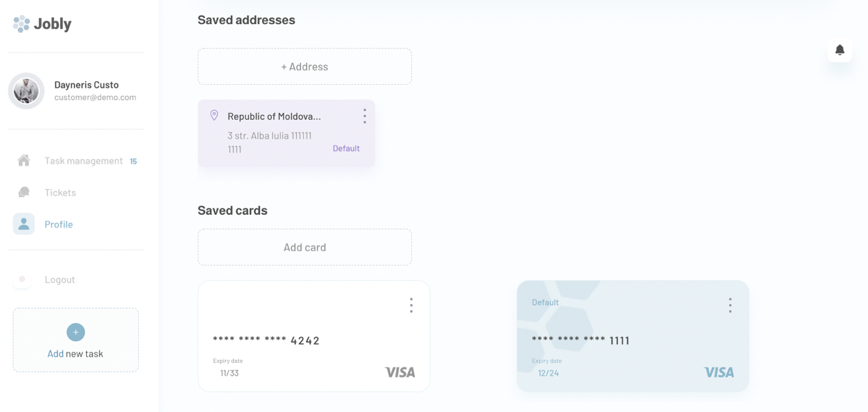Select the Profile menu item
The width and height of the screenshot is (868, 412).
[x=59, y=224]
